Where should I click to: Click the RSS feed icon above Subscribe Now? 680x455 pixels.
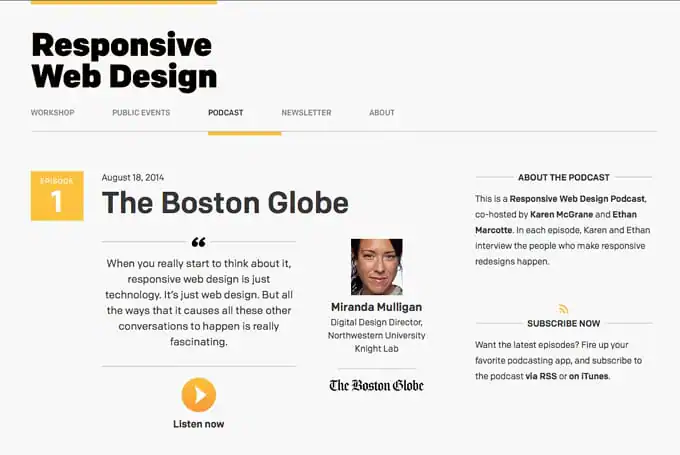tap(563, 309)
